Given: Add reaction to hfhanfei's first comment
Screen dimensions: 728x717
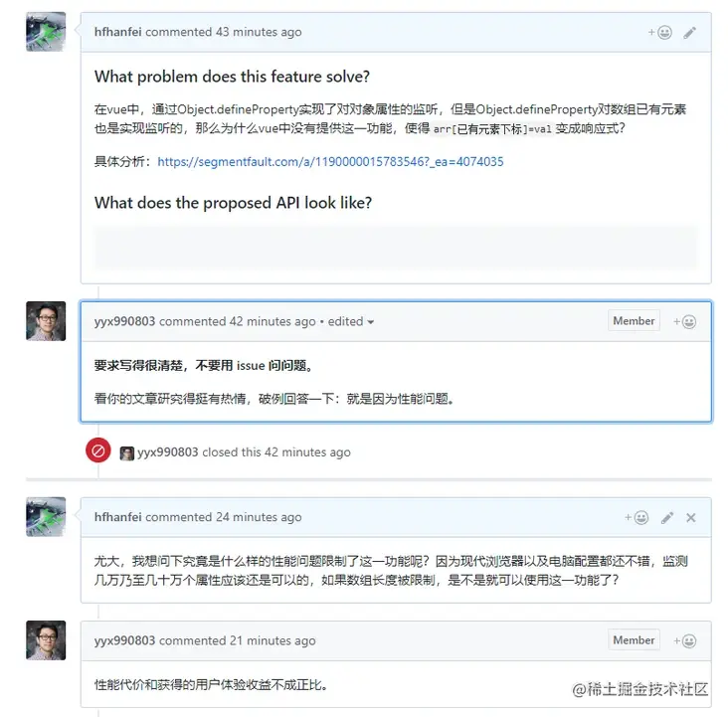Looking at the screenshot, I should click(659, 32).
